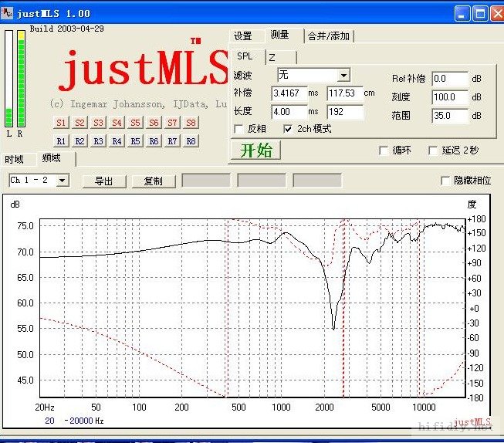Click the S6 store slot button

[x=154, y=123]
